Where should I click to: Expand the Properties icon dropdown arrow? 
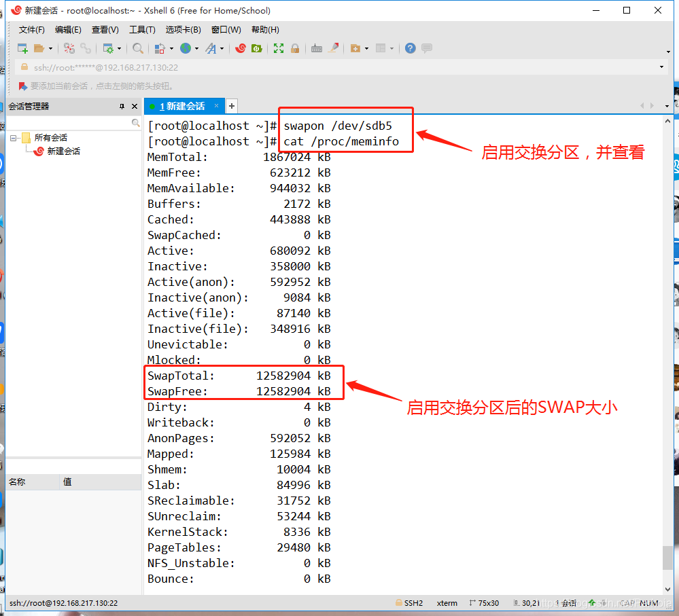(119, 48)
